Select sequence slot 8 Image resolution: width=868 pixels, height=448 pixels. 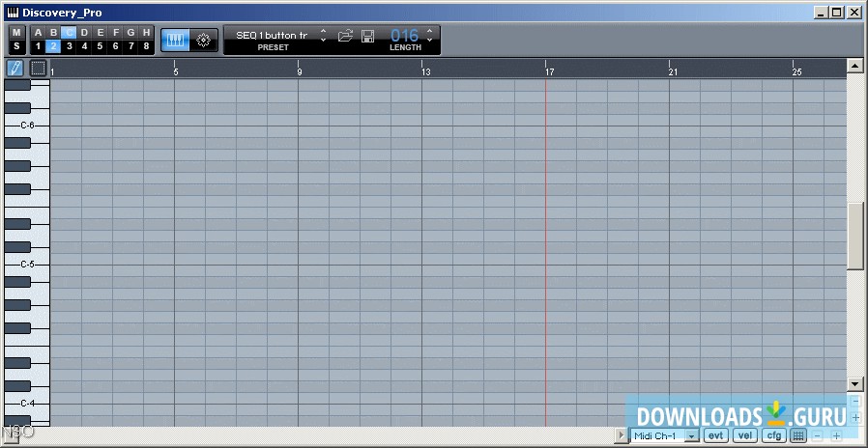146,46
